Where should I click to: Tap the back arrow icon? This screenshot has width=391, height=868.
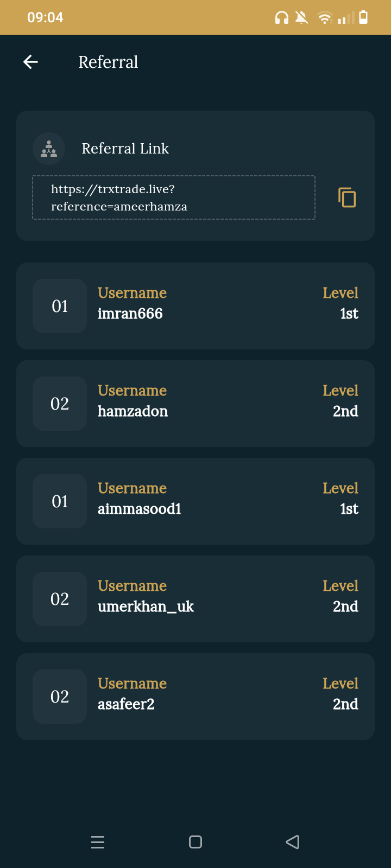tap(30, 62)
